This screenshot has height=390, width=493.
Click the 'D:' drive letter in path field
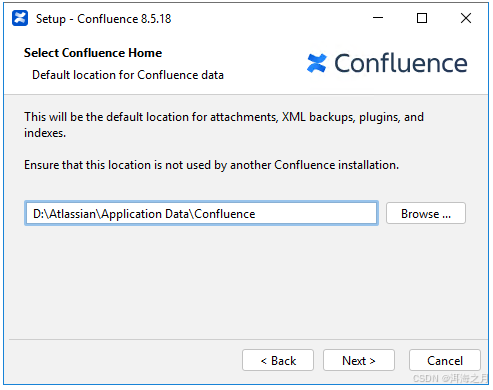pos(39,214)
